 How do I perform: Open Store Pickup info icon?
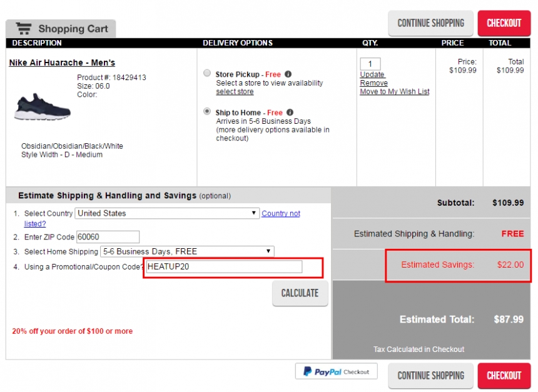pos(288,74)
